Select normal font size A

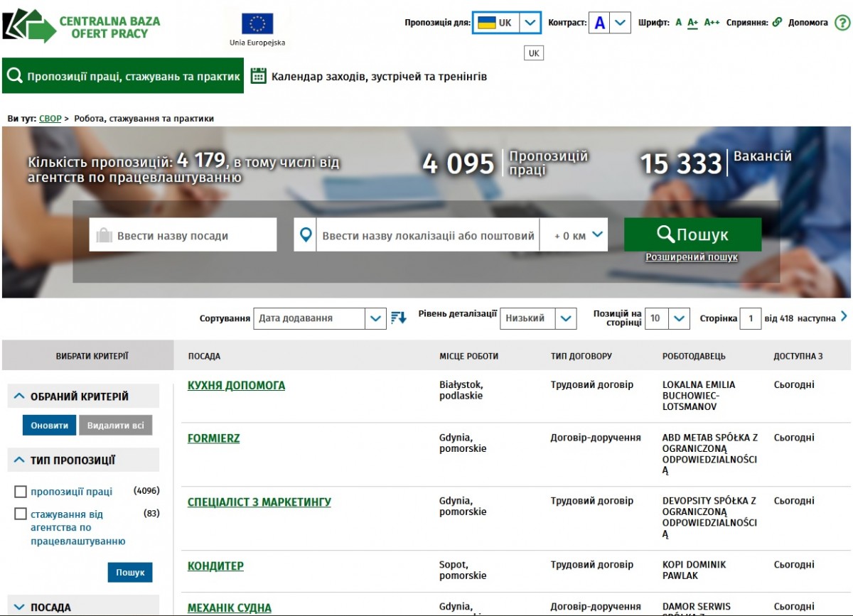pyautogui.click(x=678, y=23)
